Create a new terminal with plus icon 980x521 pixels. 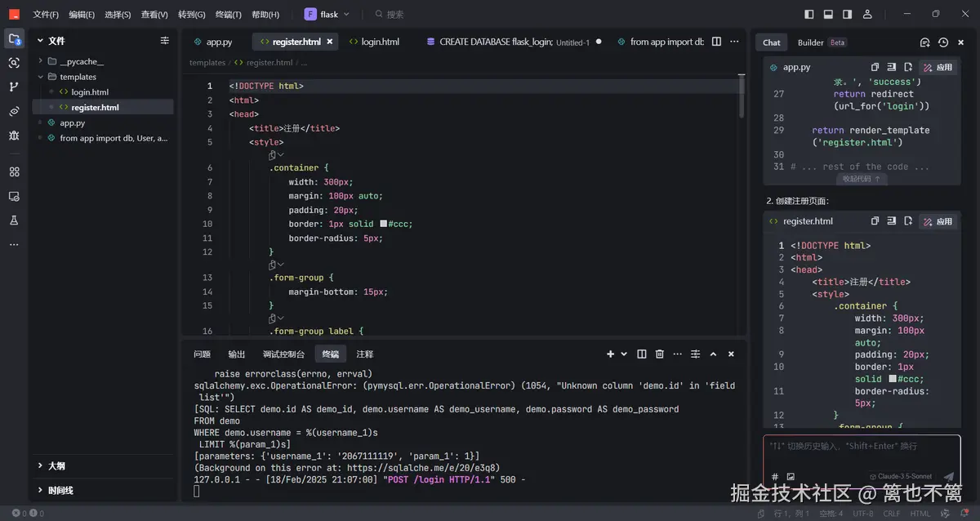click(610, 354)
